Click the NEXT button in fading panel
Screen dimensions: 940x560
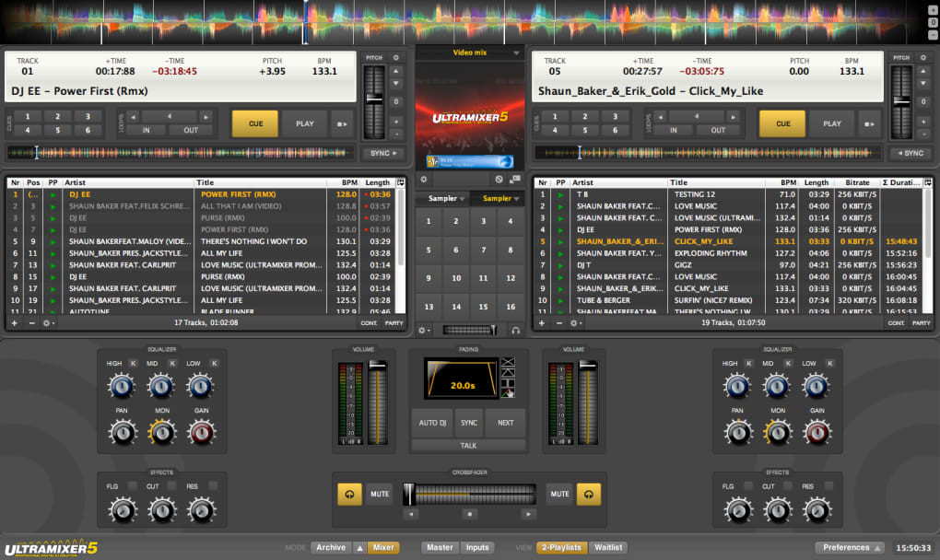(x=505, y=423)
